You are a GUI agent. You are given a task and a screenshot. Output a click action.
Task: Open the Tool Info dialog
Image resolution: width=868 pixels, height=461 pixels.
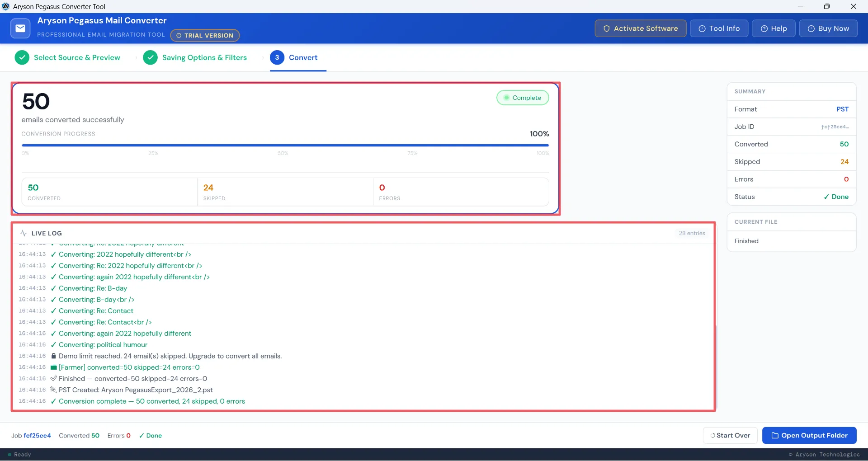click(719, 28)
